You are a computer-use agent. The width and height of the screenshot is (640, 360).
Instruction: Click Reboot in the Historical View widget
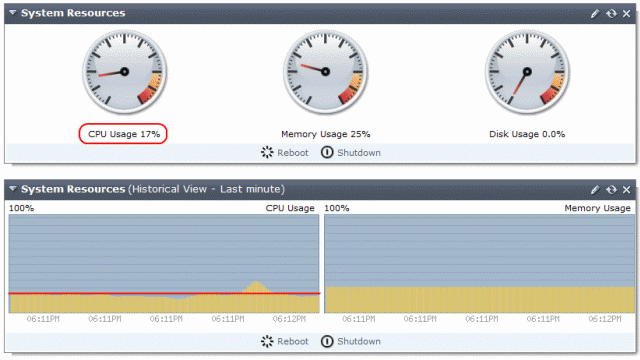point(284,341)
